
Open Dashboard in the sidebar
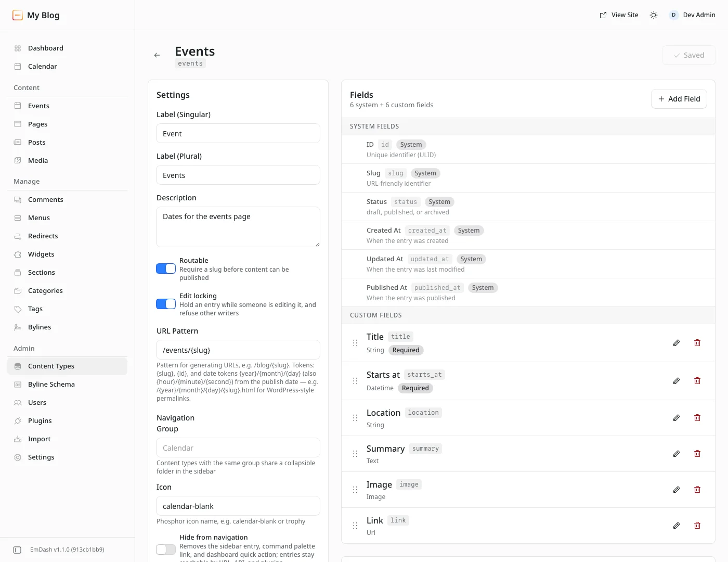click(68, 48)
